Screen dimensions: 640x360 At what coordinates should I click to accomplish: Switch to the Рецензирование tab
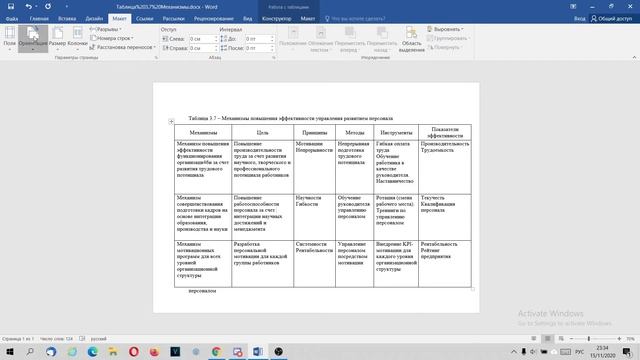pyautogui.click(x=213, y=19)
